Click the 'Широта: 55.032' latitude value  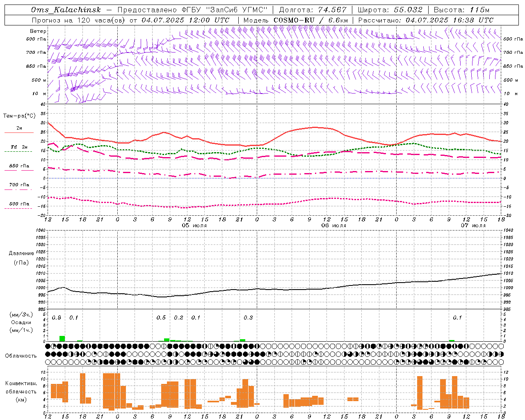[x=390, y=10]
